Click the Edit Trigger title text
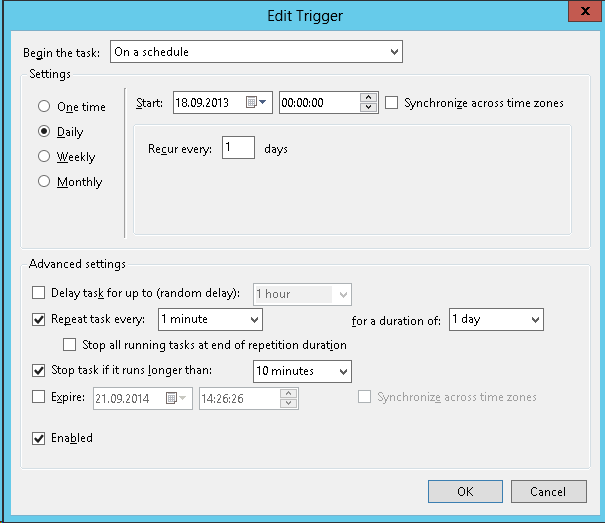Screen dimensions: 605x523 tap(305, 16)
